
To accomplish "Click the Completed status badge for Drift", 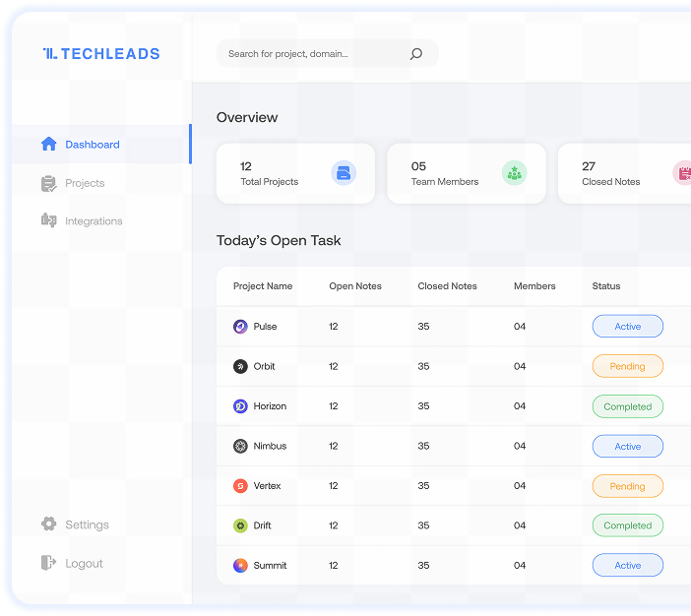I will (x=628, y=525).
